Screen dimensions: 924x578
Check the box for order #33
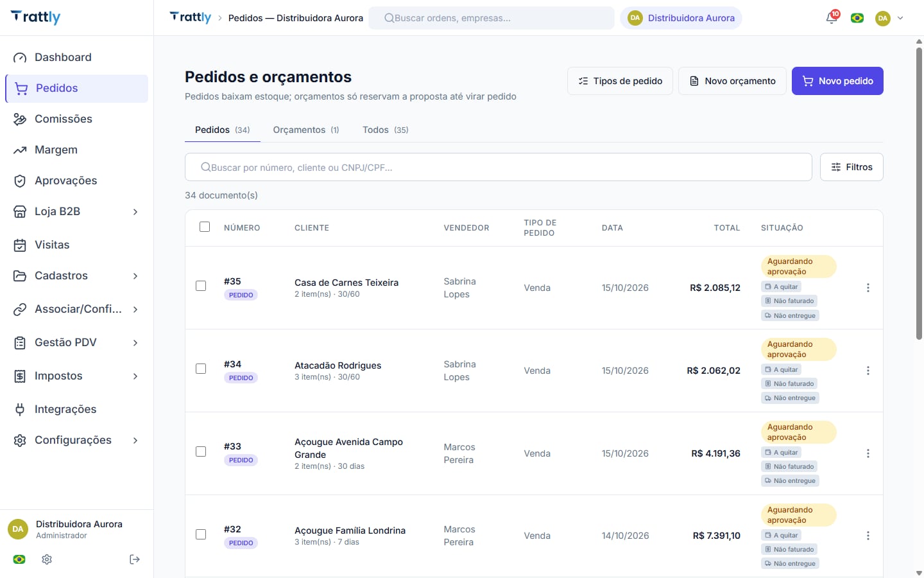click(201, 451)
